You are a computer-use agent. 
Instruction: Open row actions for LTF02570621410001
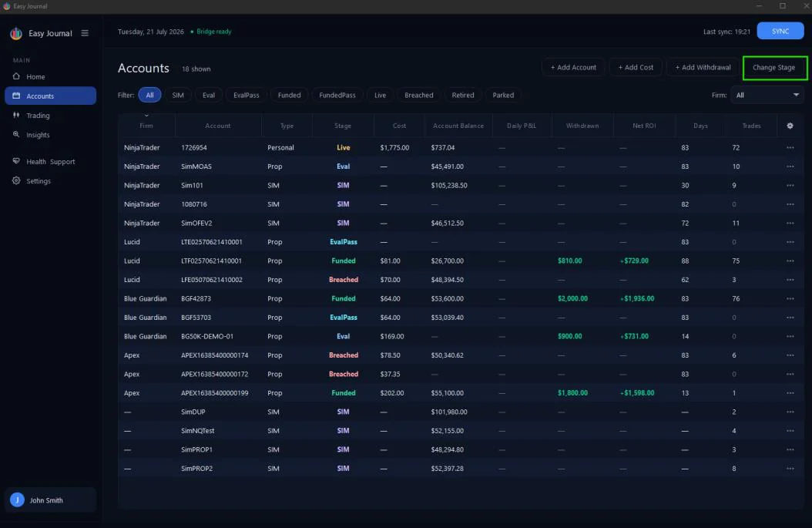(790, 261)
